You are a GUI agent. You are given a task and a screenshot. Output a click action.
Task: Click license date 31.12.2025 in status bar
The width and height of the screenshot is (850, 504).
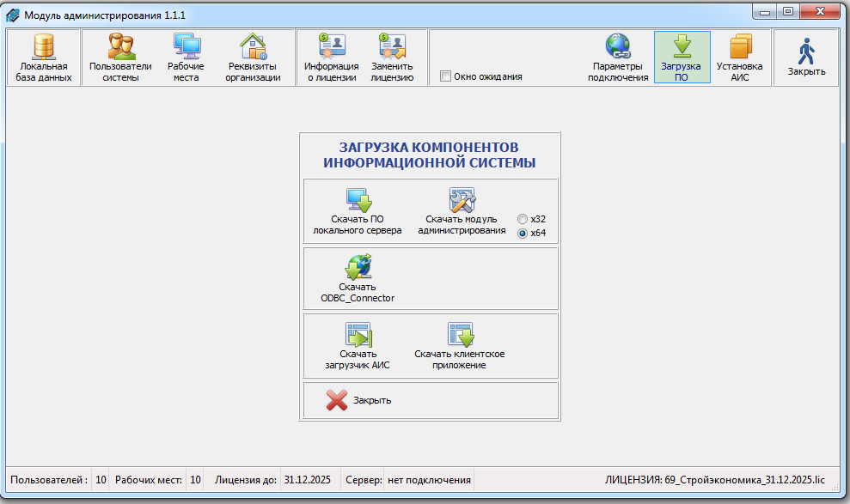(x=308, y=480)
